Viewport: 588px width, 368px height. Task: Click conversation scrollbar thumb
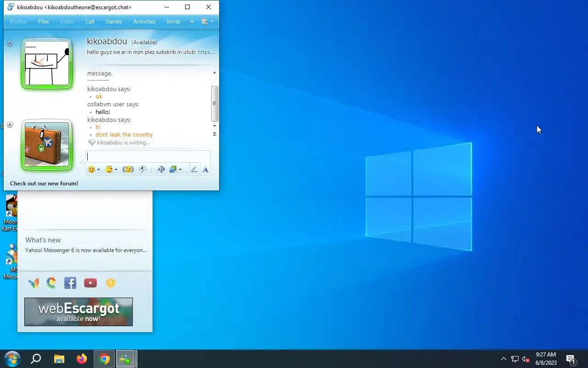214,104
